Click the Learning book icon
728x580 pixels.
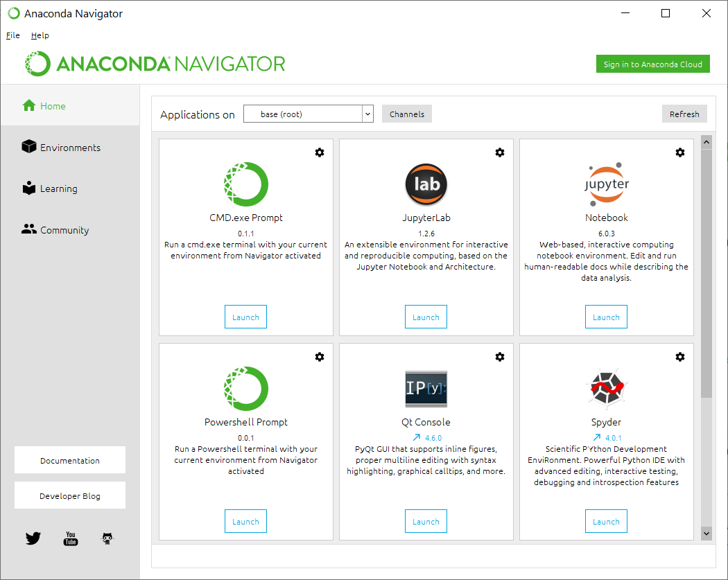coord(29,188)
